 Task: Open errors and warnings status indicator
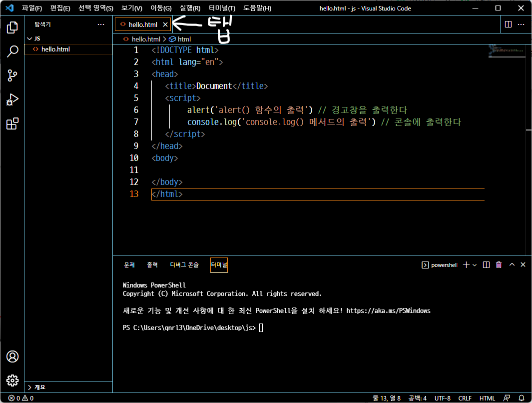20,398
